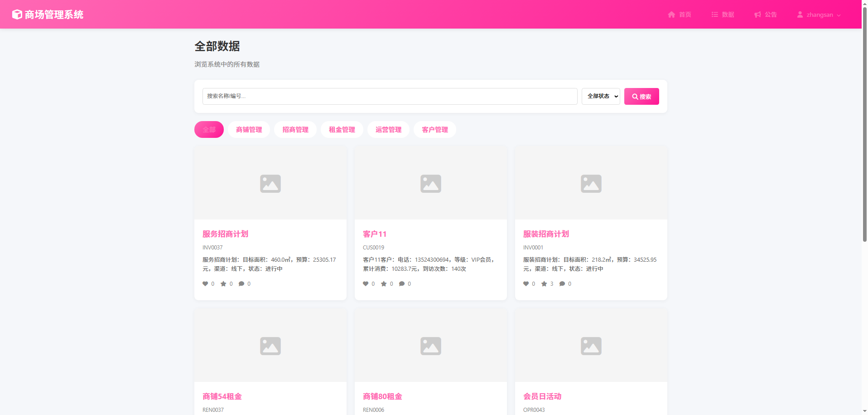Open the 商铺54租金 card title
868x415 pixels.
pos(222,396)
